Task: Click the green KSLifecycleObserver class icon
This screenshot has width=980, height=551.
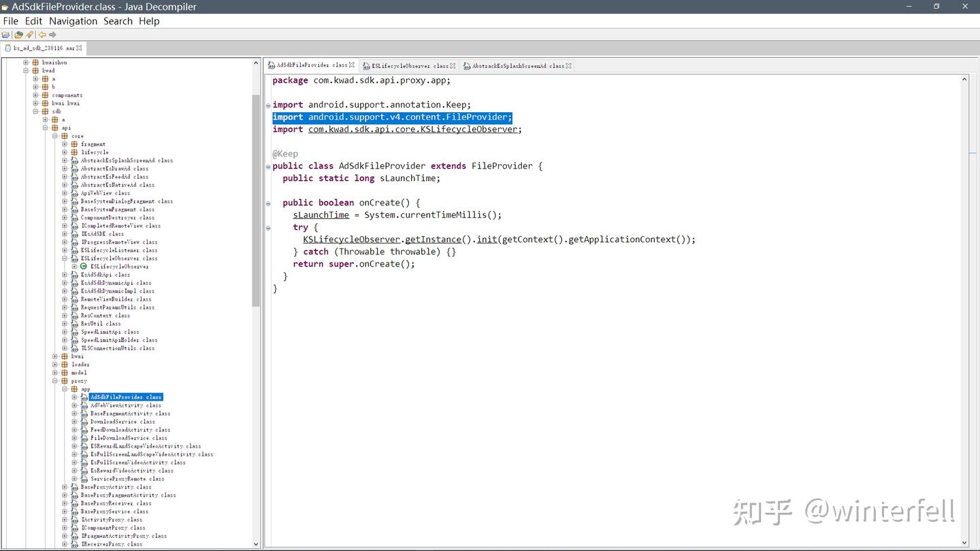Action: point(84,267)
